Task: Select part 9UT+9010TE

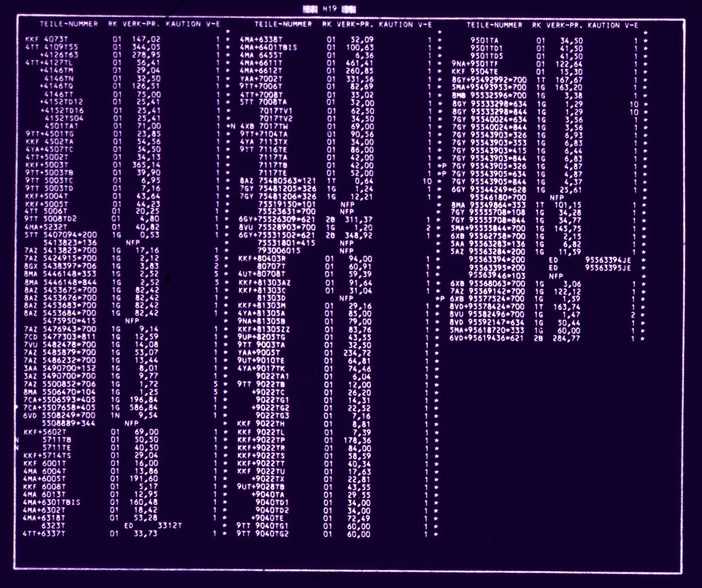Action: [261, 361]
